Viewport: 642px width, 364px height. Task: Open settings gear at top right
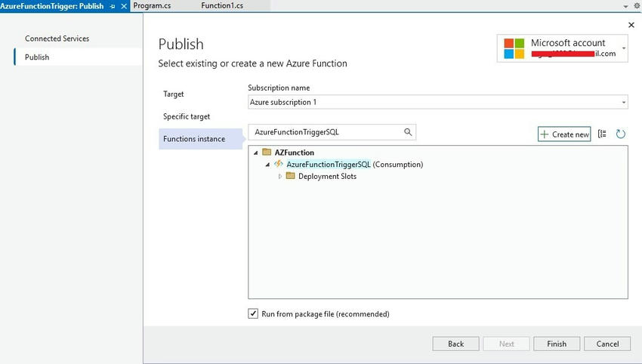click(x=637, y=6)
